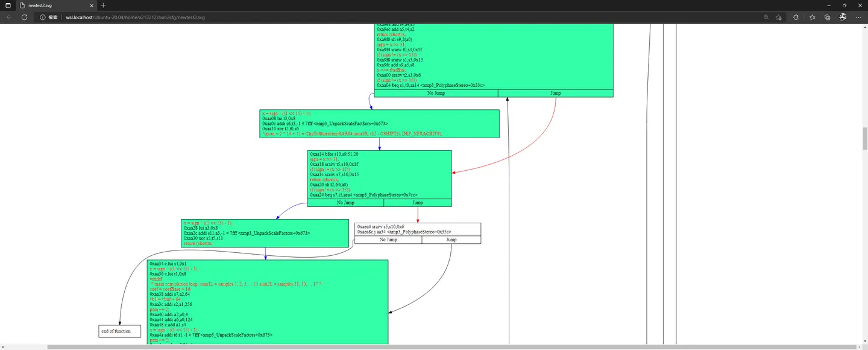Open a new tab

point(103,5)
